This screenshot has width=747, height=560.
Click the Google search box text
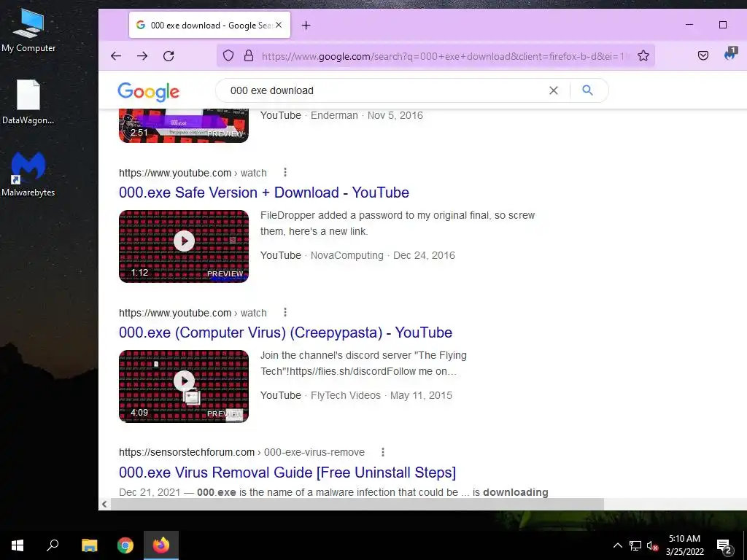pyautogui.click(x=272, y=90)
